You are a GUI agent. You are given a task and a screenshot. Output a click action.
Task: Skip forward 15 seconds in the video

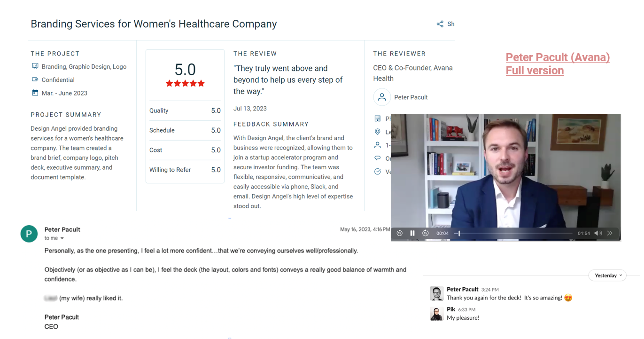(x=425, y=233)
